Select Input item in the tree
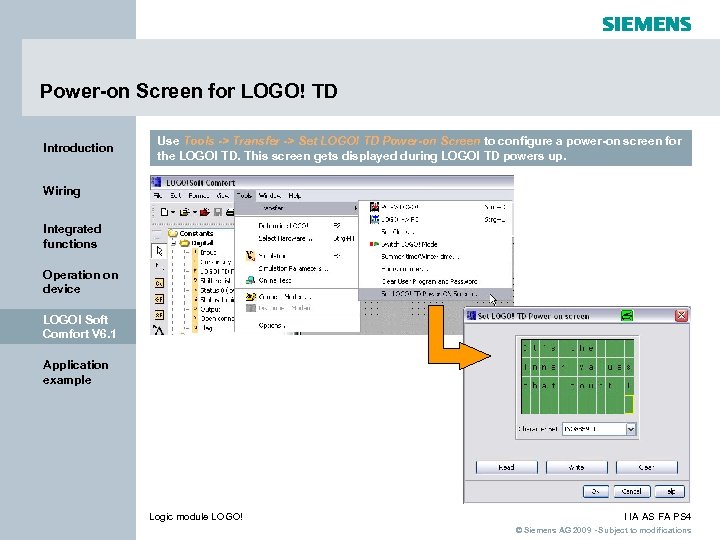Image resolution: width=720 pixels, height=540 pixels. pyautogui.click(x=208, y=252)
